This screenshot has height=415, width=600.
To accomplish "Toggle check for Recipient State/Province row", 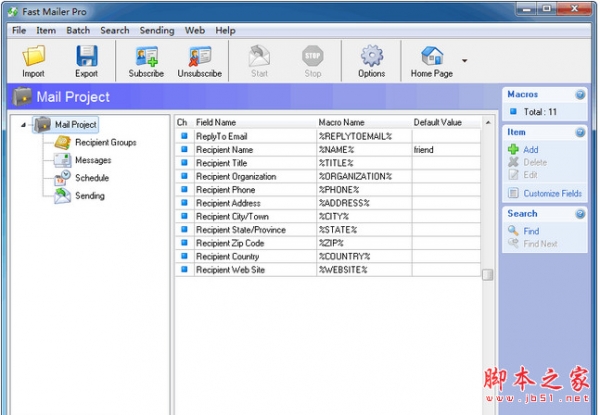I will (x=184, y=229).
